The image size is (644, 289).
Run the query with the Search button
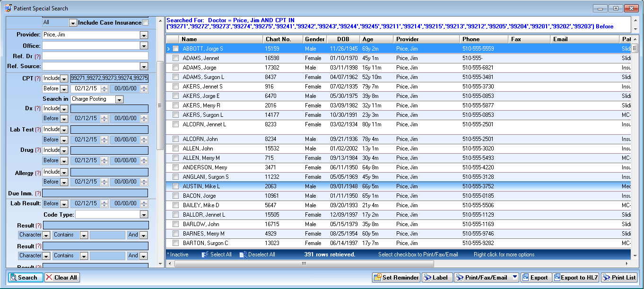click(26, 278)
